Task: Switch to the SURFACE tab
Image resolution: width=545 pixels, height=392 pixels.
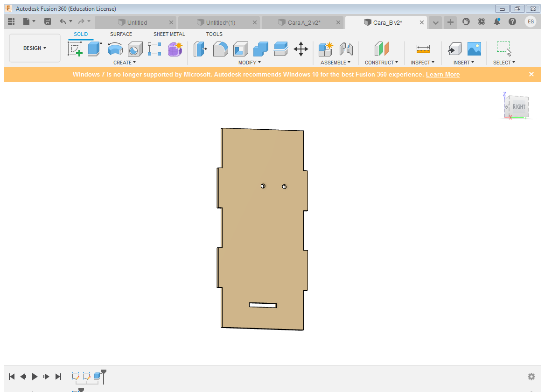Action: (121, 34)
